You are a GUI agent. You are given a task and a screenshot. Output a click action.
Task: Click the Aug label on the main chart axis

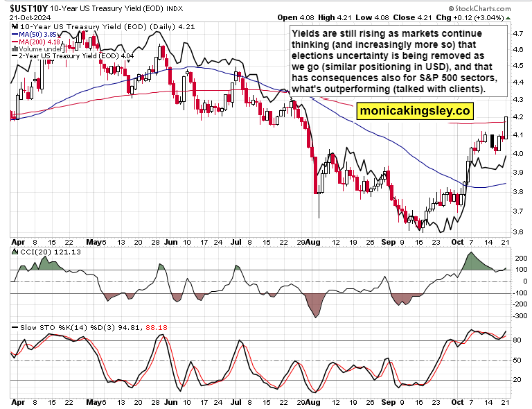(313, 242)
